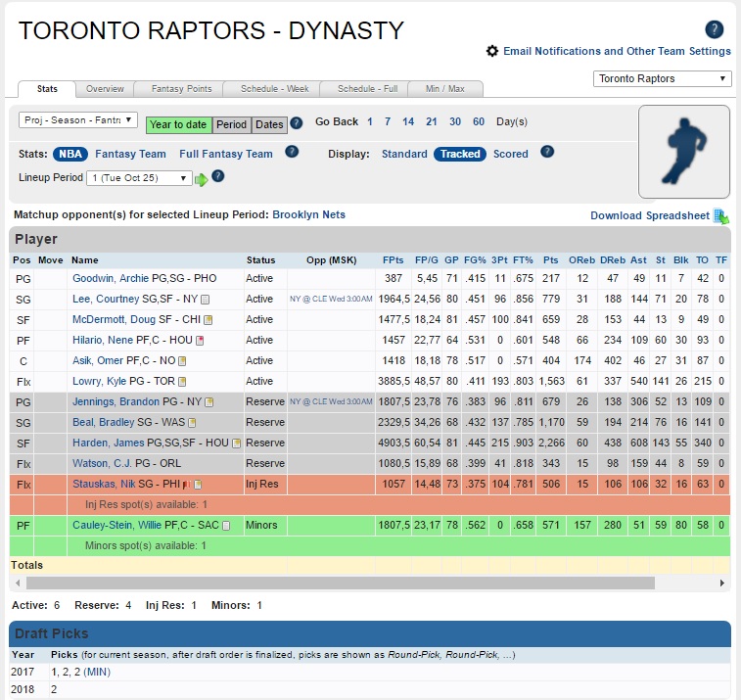This screenshot has width=741, height=700.
Task: Open note icon for James Harden
Action: 236,443
